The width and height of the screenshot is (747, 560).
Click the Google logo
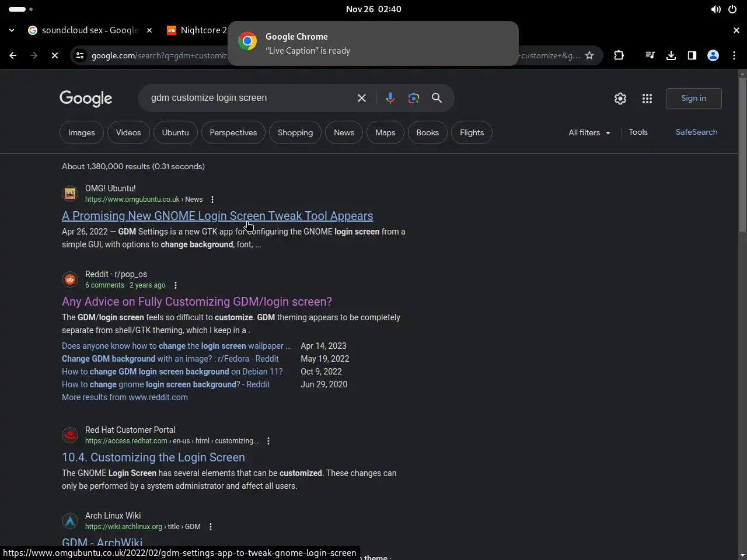(86, 99)
